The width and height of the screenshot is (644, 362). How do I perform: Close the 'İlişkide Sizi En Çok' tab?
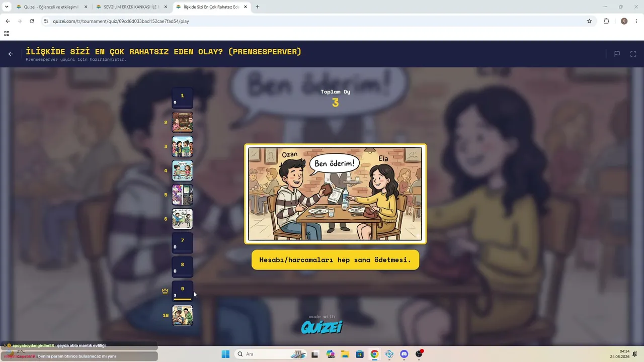246,7
